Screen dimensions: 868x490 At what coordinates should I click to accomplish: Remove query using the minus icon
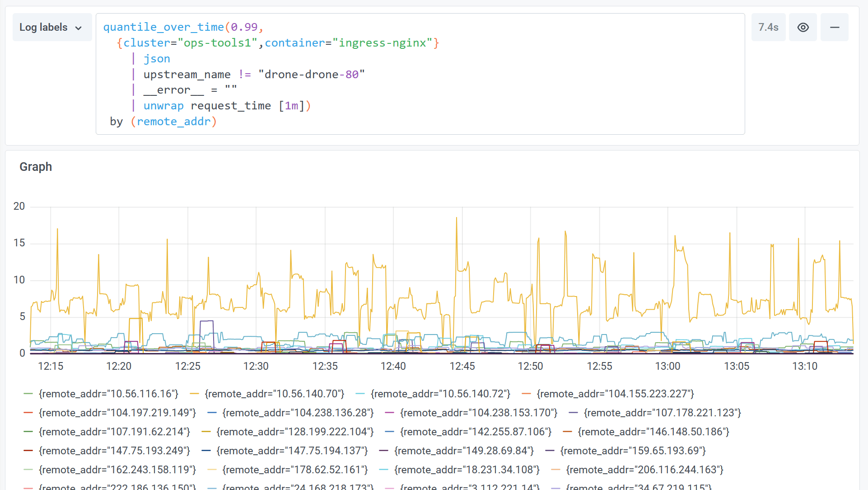coord(834,28)
